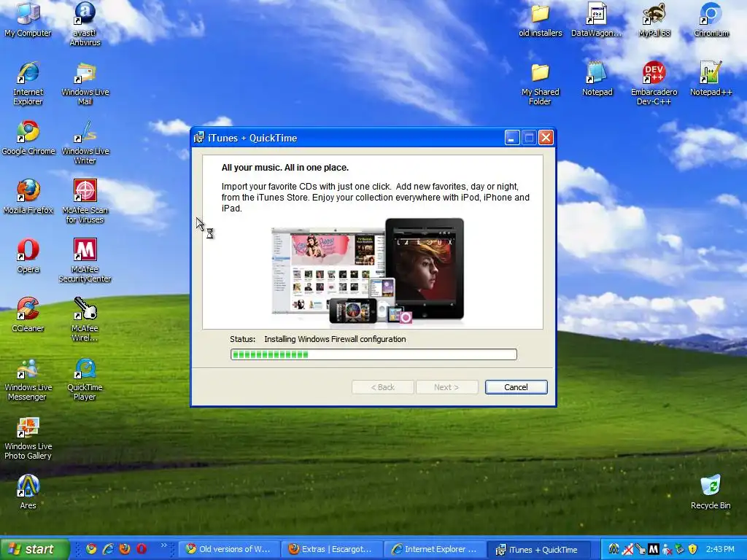Click 'Installing Windows Firewall configuration' status text
The width and height of the screenshot is (747, 560).
pyautogui.click(x=335, y=339)
